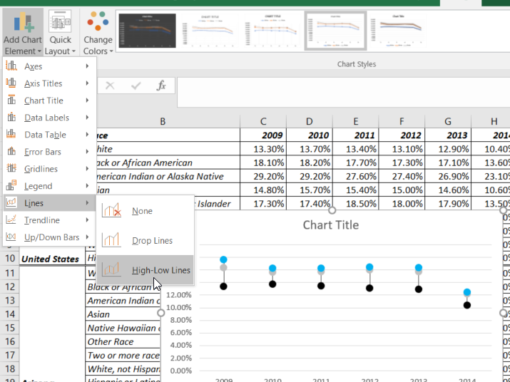This screenshot has width=510, height=382.
Task: Select column E header
Action: coord(356,121)
